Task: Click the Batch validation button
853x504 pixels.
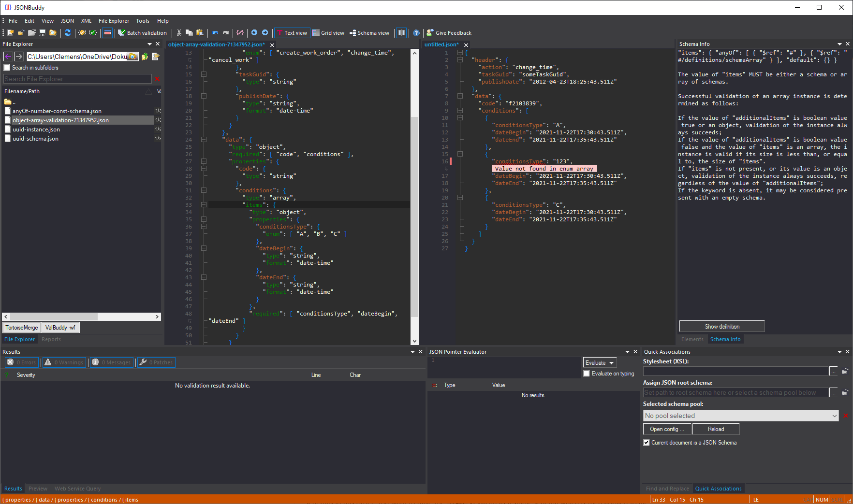Action: pyautogui.click(x=143, y=33)
